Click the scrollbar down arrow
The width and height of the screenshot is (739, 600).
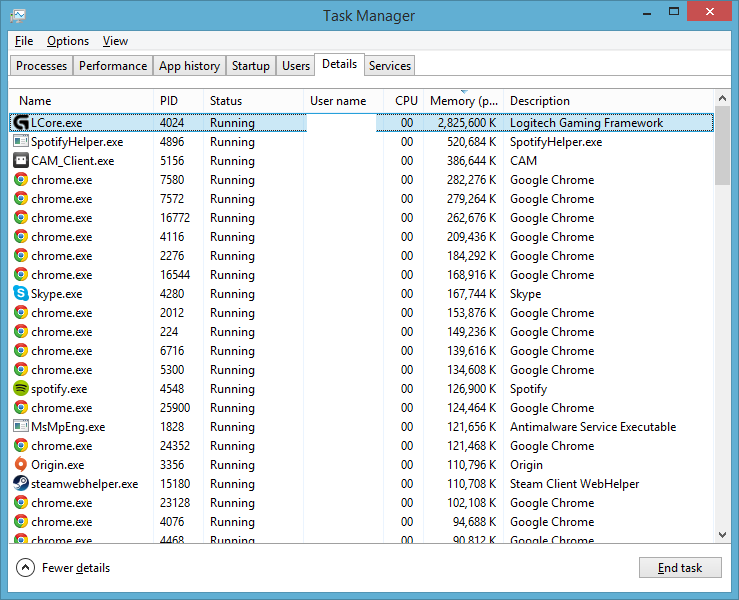click(723, 535)
